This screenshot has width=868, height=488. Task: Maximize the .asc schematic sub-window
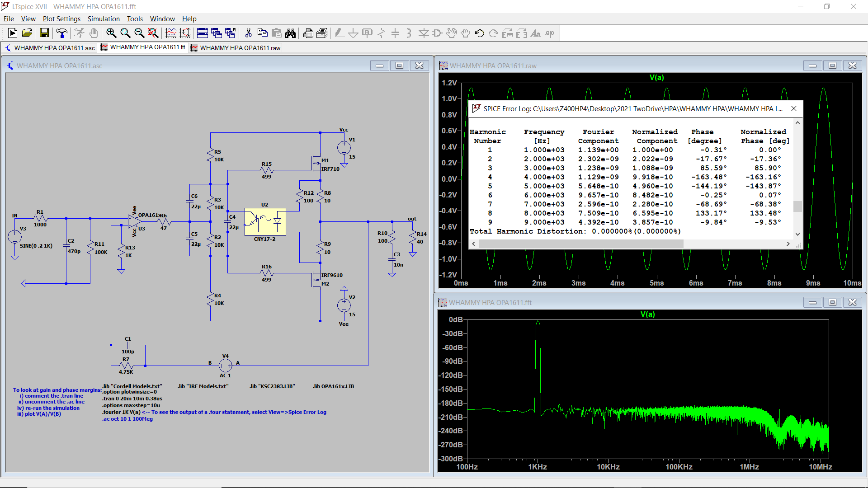[x=400, y=66]
